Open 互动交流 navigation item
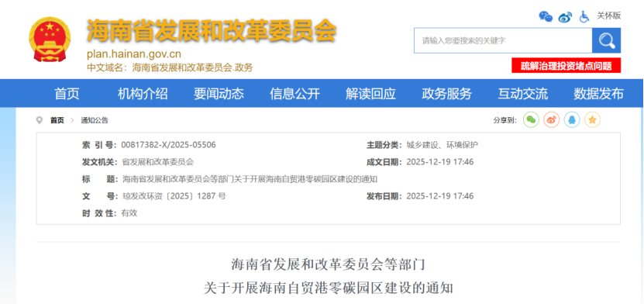The width and height of the screenshot is (644, 304). [522, 94]
